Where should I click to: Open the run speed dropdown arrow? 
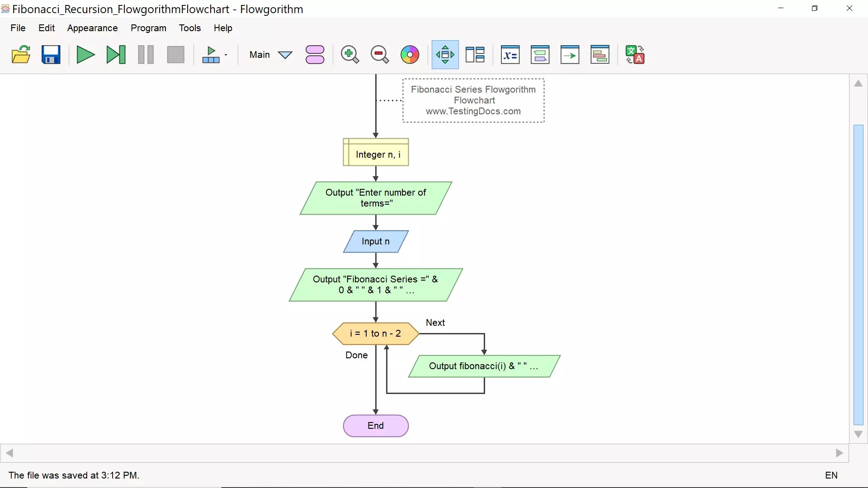tap(226, 55)
